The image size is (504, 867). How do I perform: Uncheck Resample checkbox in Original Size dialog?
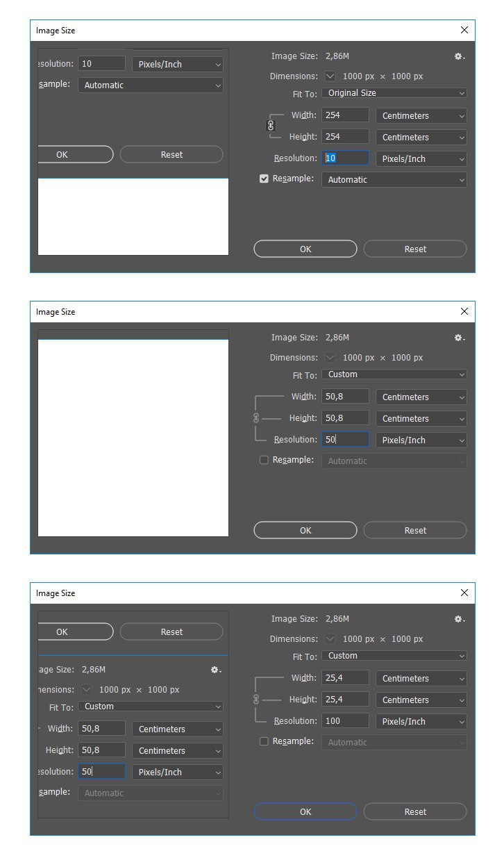click(264, 179)
